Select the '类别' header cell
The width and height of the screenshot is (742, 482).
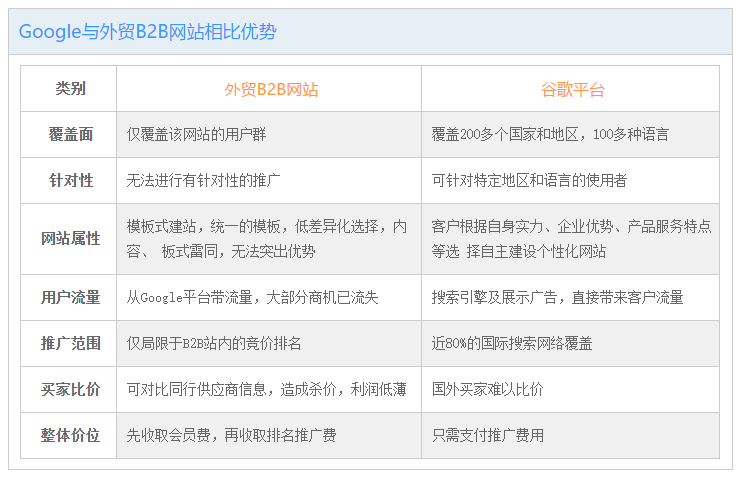coord(70,88)
